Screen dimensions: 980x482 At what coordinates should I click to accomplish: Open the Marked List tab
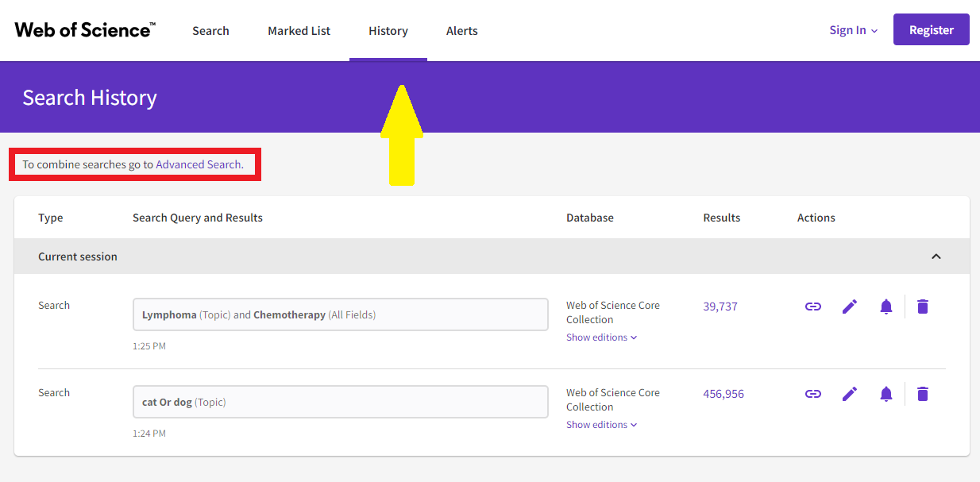299,31
